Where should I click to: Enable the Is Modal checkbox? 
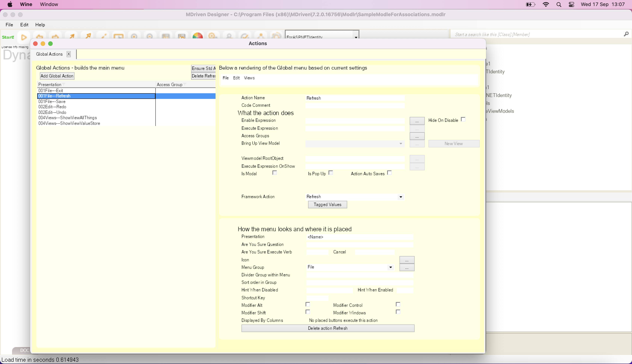pos(274,173)
